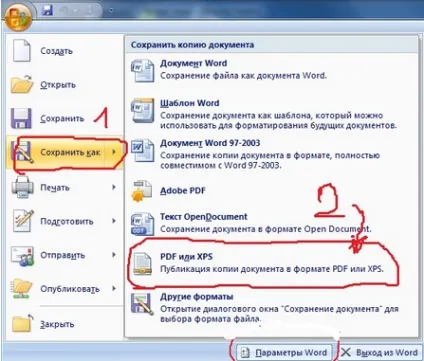Click the network folder icon next to Опубликовать
The width and height of the screenshot is (424, 361).
point(22,289)
